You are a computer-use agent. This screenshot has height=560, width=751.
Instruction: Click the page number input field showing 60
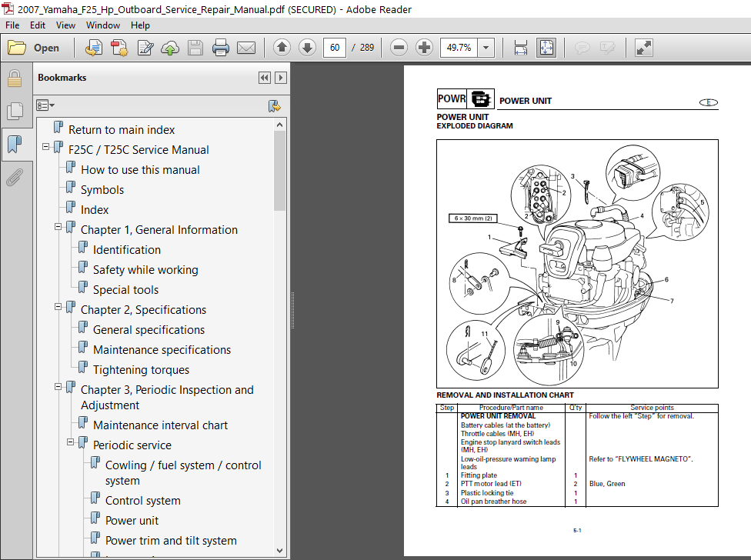(334, 48)
